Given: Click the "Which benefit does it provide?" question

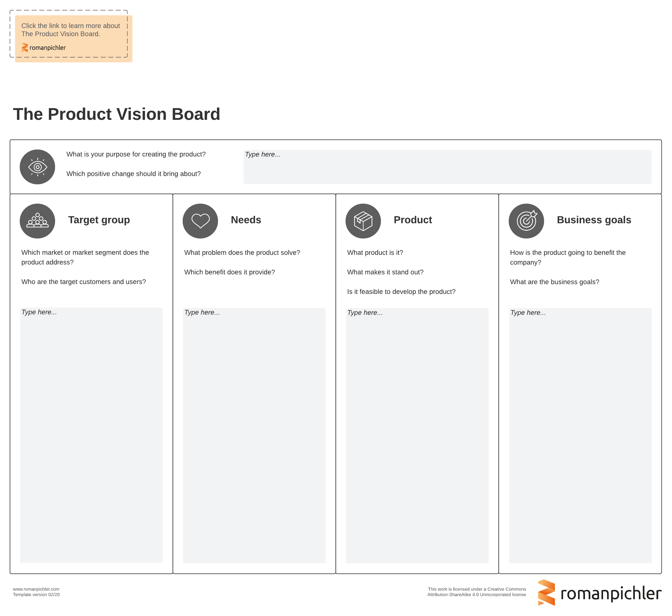Looking at the screenshot, I should point(229,272).
